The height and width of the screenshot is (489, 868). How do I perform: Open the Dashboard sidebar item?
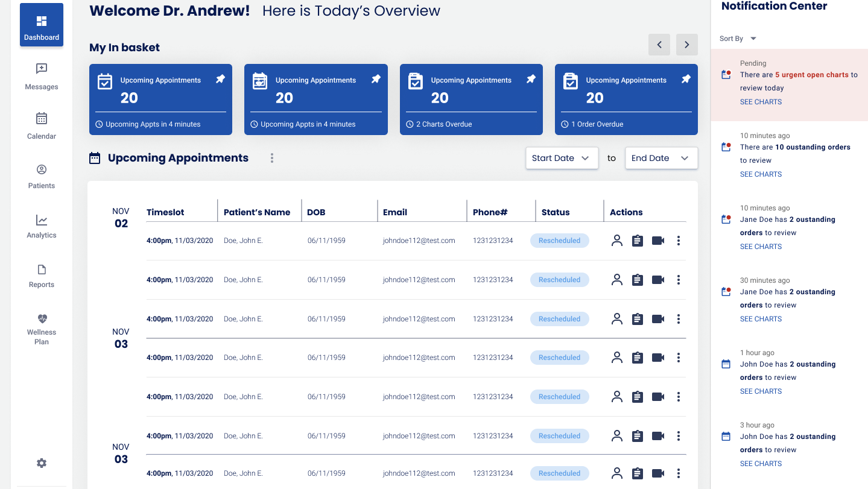tap(42, 25)
